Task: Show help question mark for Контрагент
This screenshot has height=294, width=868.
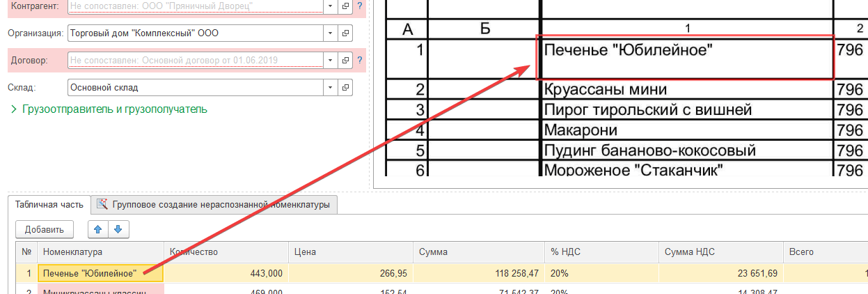Action: coord(359,6)
